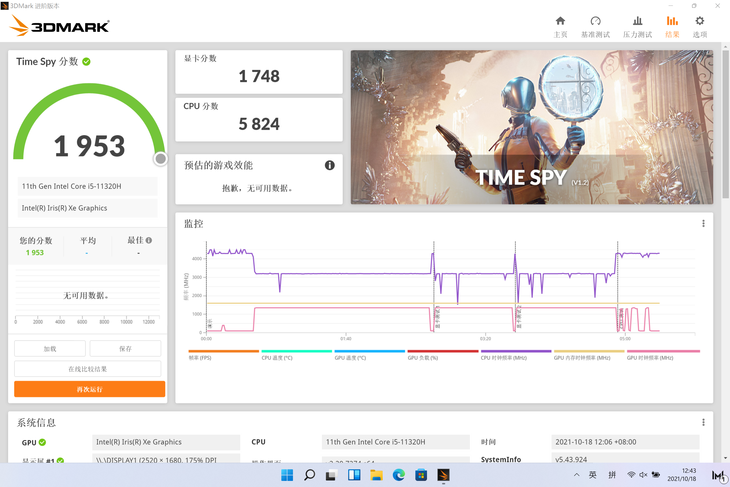730x487 pixels.
Task: Toggle the CPU 时钟频率 purple legend
Action: (516, 355)
